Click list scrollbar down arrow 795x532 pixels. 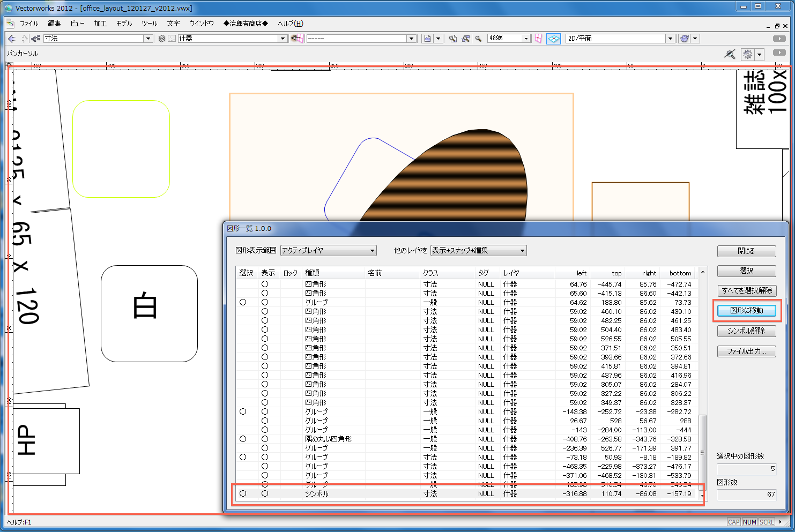703,497
